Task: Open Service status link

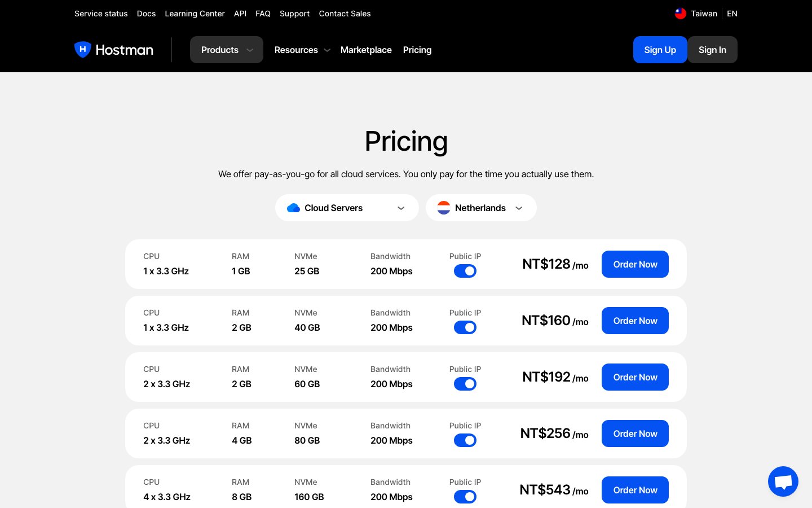Action: coord(101,14)
